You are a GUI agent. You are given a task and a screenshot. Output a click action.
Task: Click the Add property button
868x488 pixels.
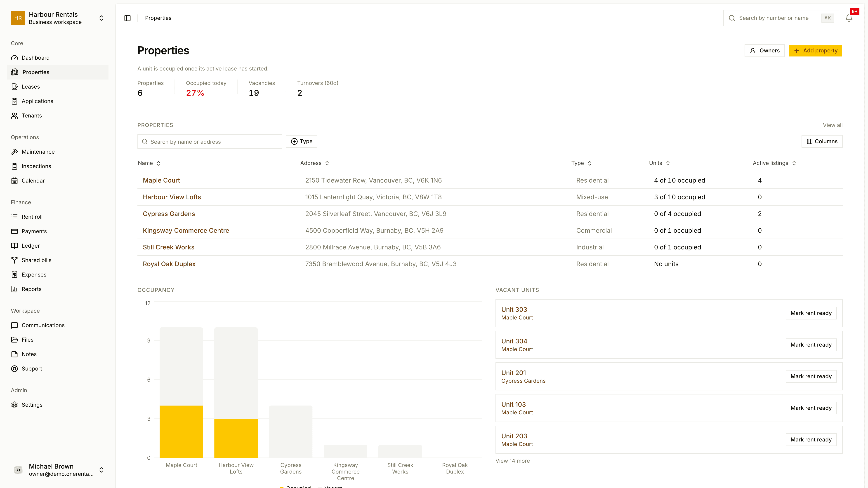point(815,51)
